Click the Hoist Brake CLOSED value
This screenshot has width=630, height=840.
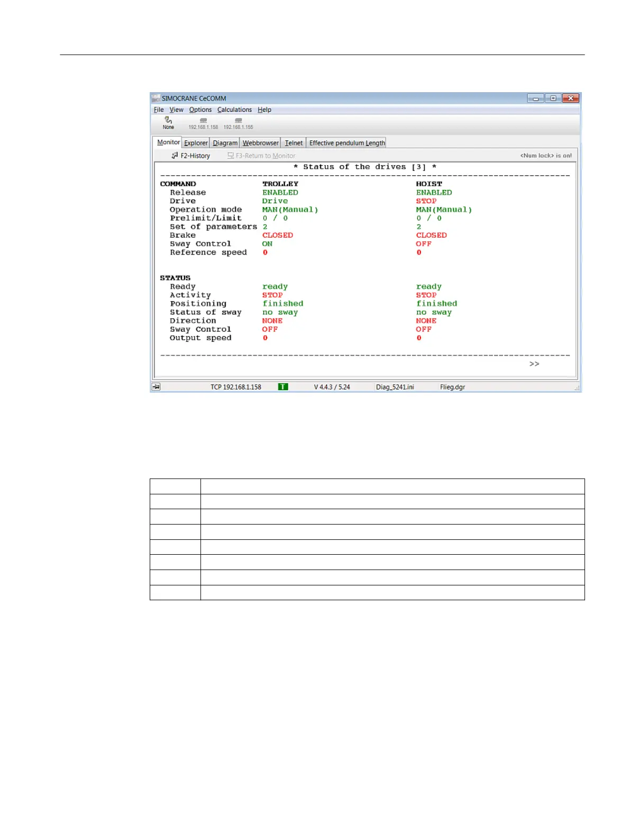pos(432,236)
